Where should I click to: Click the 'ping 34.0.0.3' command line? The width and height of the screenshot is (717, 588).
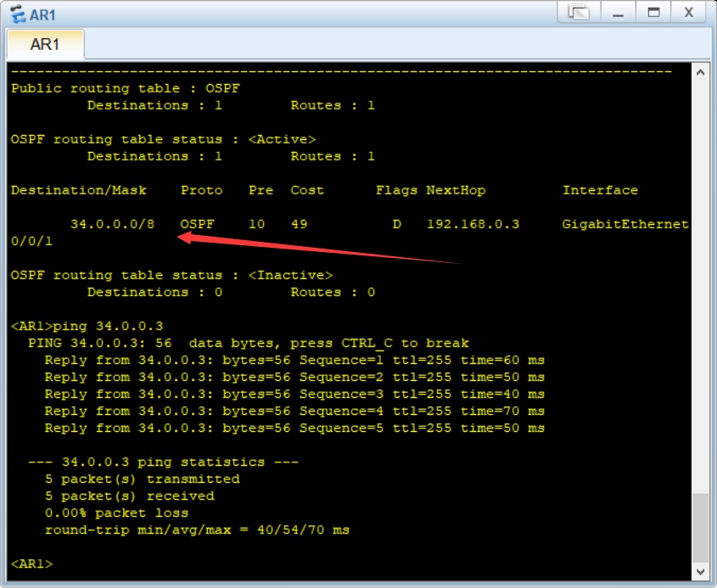click(87, 326)
